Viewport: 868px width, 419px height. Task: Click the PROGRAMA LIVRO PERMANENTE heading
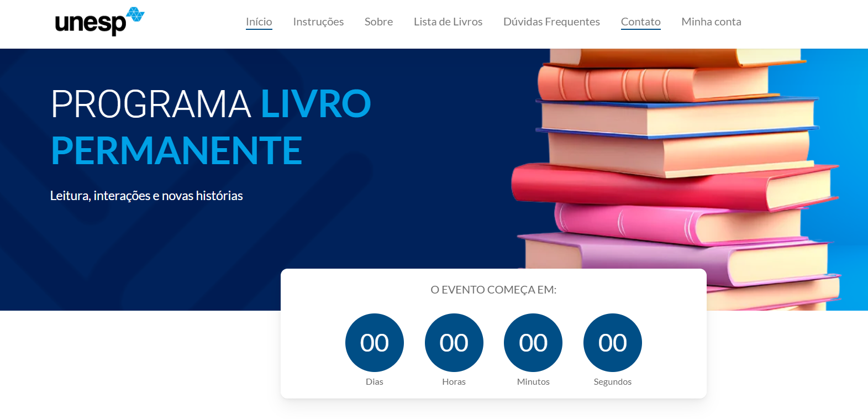click(211, 127)
